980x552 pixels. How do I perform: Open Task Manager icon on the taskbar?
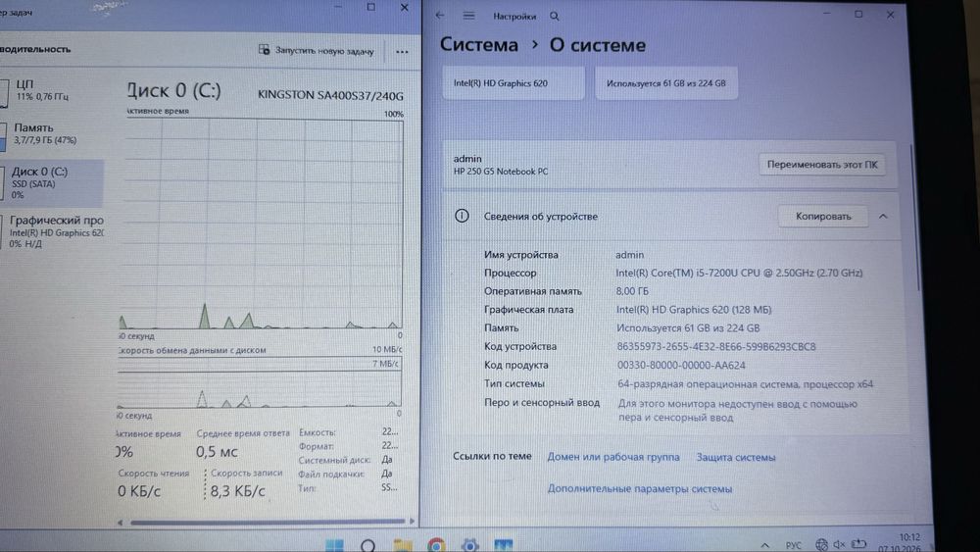(x=504, y=546)
